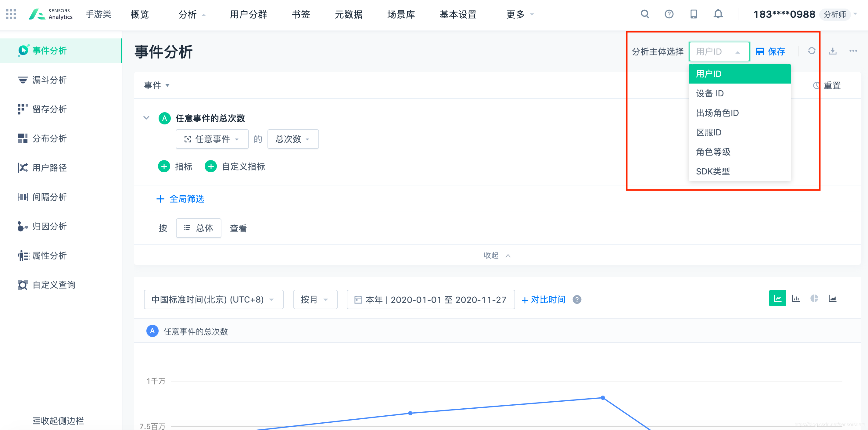Click the 手游类 project name
Viewport: 868px width, 430px height.
(x=99, y=14)
